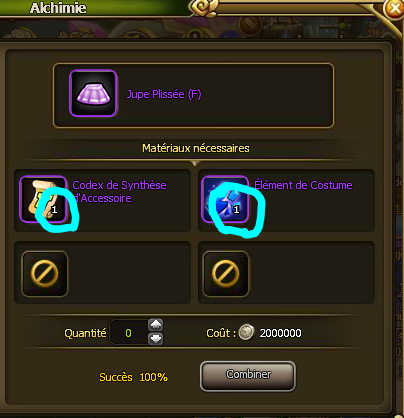Click the Alchimie window title
Image resolution: width=404 pixels, height=418 pixels.
(x=58, y=8)
